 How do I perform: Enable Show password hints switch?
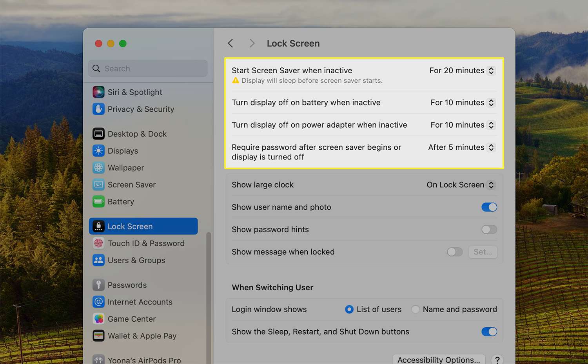tap(489, 230)
